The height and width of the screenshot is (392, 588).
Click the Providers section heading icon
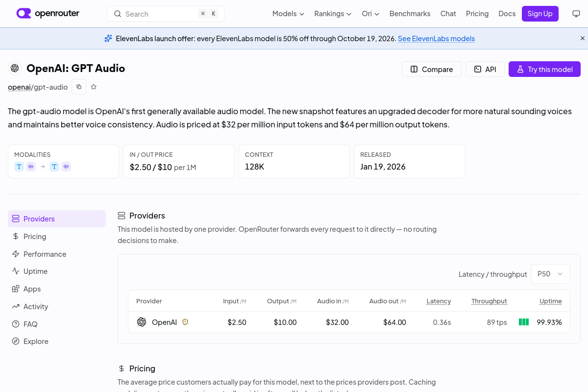122,216
